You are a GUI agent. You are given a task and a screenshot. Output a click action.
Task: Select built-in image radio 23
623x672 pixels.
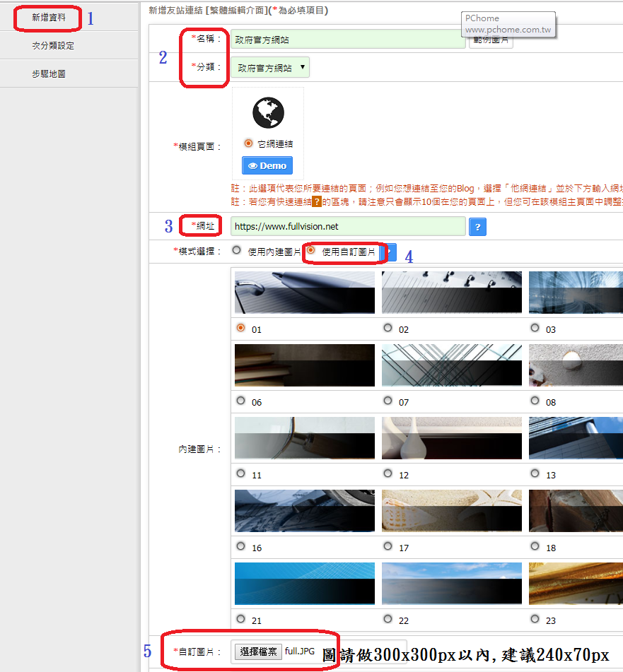tap(535, 619)
